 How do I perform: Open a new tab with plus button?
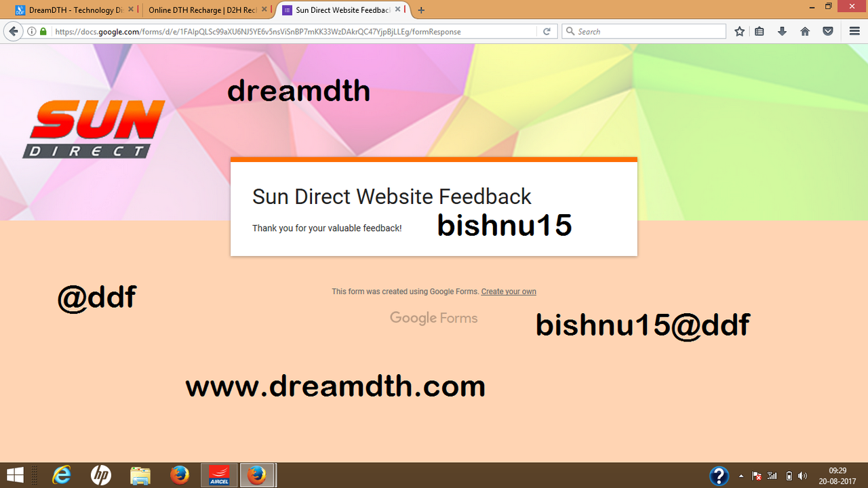421,10
